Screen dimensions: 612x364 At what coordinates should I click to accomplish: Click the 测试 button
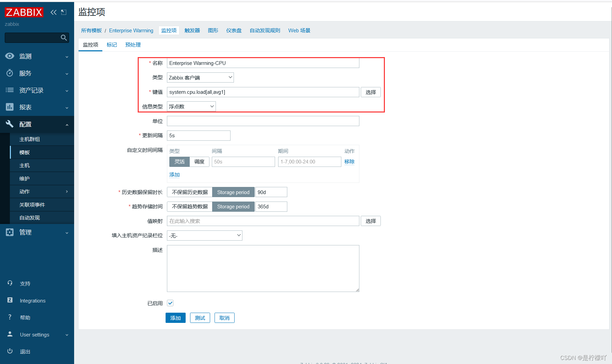pyautogui.click(x=200, y=318)
